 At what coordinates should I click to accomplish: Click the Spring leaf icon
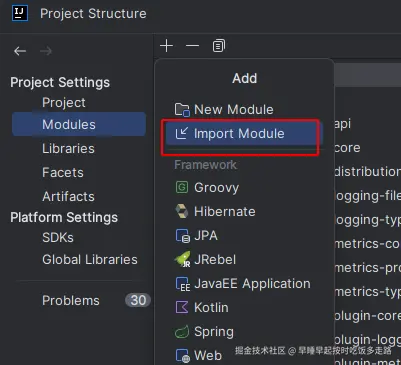[182, 332]
